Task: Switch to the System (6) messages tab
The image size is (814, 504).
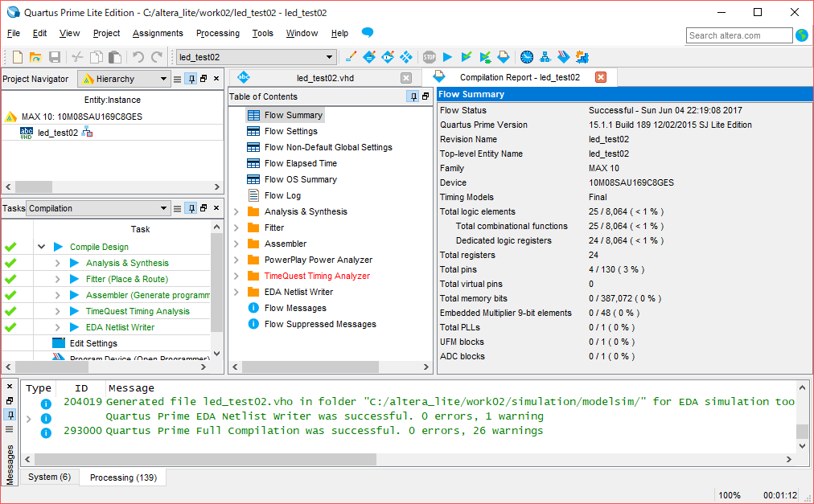Action: pyautogui.click(x=49, y=477)
